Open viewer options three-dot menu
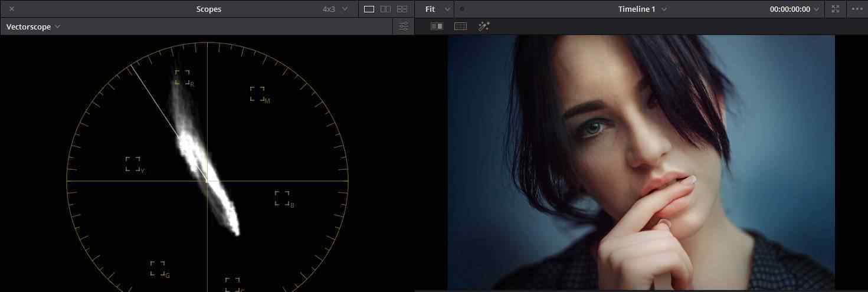The height and width of the screenshot is (292, 868). coord(856,9)
